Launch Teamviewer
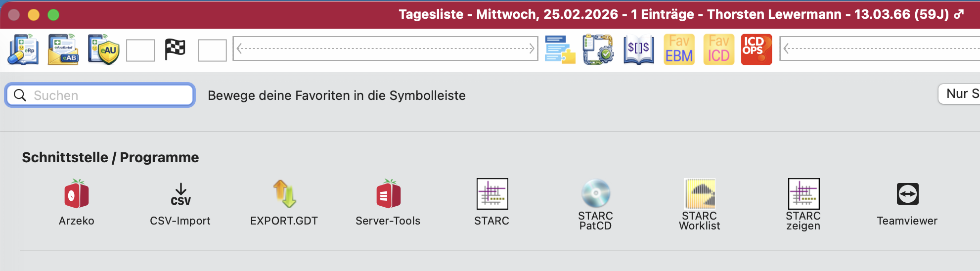The height and width of the screenshot is (271, 980). click(907, 204)
